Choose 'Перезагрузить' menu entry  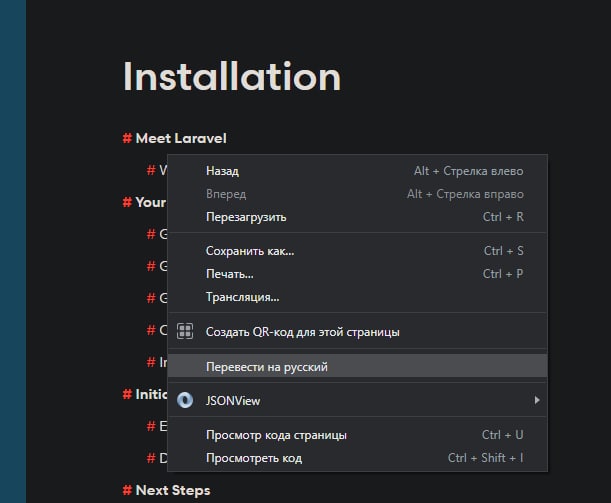(x=357, y=217)
